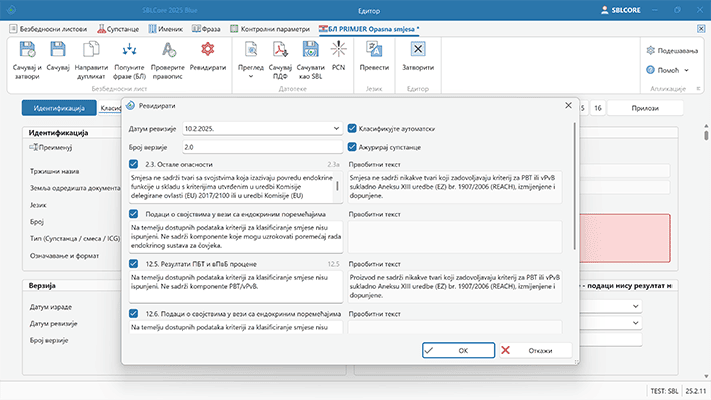The height and width of the screenshot is (400, 711).
Task: Click the SBLCORE user account icon
Action: (604, 10)
